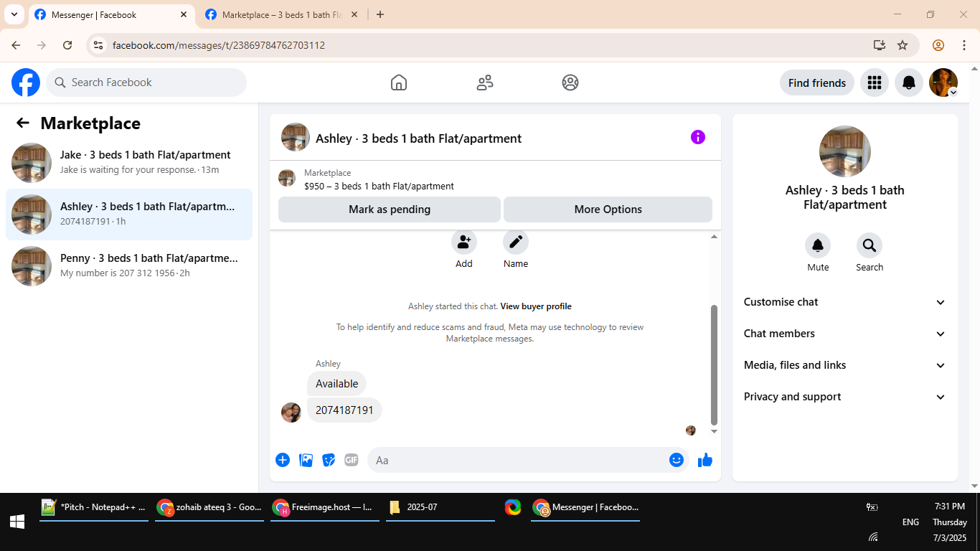Search in conversation using magnifier icon

point(870,245)
